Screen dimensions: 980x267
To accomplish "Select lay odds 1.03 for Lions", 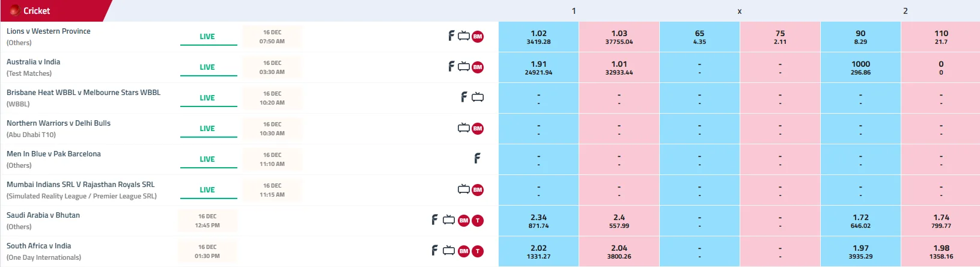I will click(x=619, y=37).
